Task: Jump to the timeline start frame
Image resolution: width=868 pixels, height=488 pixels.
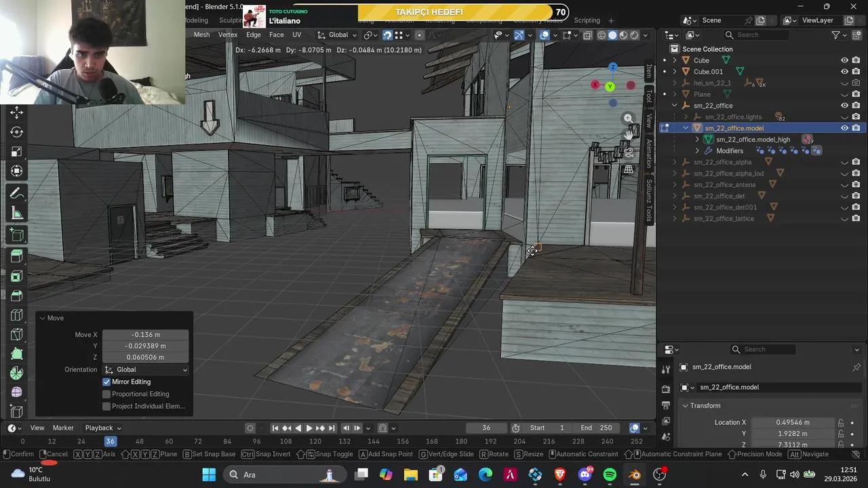Action: point(275,428)
